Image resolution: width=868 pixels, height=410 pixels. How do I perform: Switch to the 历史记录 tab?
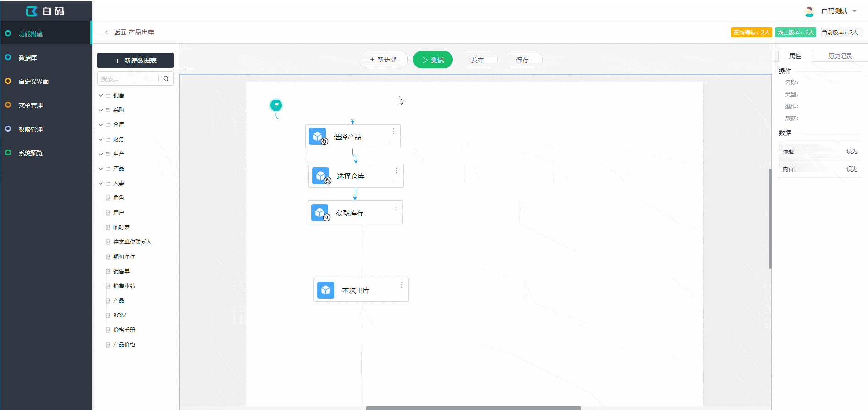click(x=840, y=56)
